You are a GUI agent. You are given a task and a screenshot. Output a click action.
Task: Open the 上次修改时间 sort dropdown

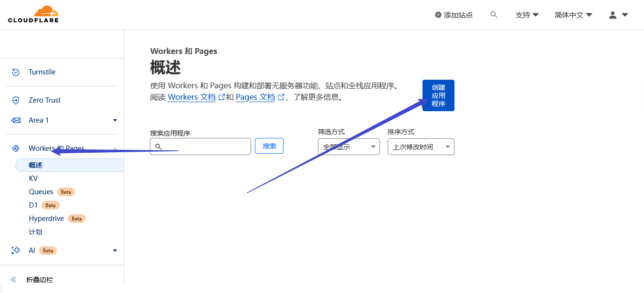[421, 146]
